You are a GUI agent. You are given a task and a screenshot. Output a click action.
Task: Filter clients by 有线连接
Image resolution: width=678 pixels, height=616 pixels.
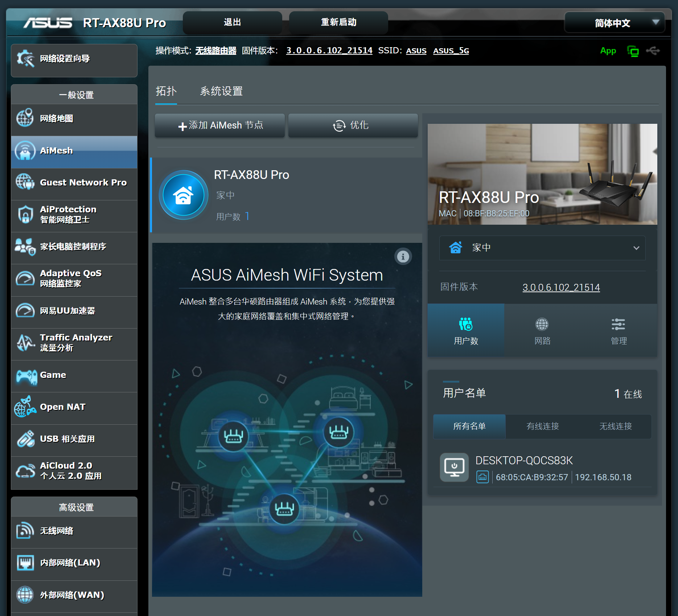(x=543, y=426)
